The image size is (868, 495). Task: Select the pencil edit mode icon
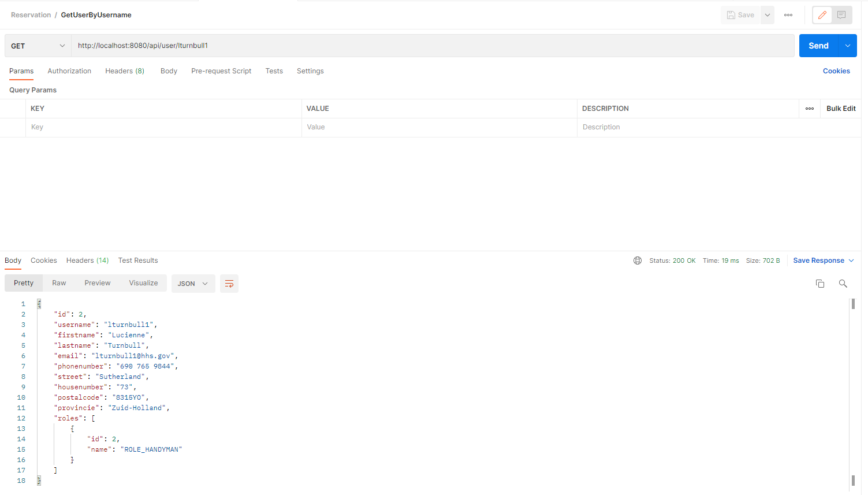822,15
